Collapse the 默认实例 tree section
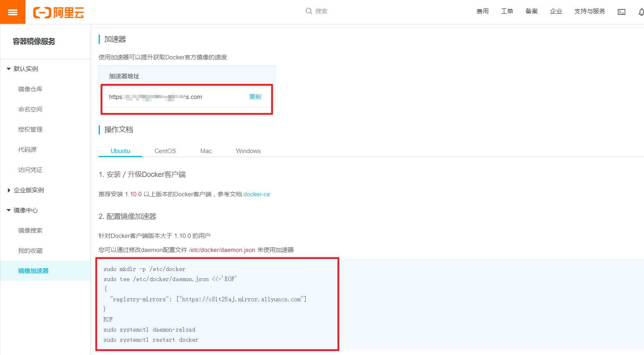Viewport: 644px width, 355px height. (9, 69)
